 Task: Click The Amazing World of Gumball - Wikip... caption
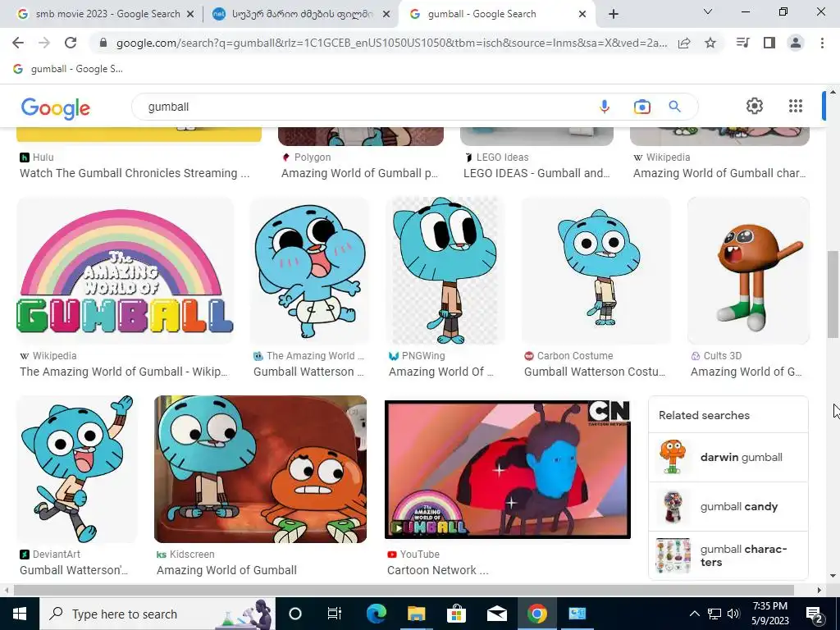click(124, 372)
